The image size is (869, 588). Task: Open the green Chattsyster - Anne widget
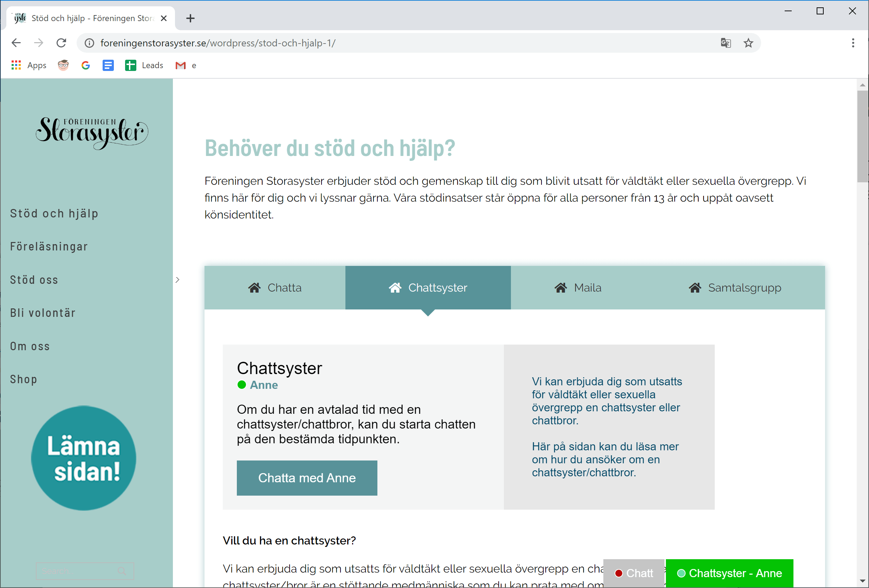(729, 573)
